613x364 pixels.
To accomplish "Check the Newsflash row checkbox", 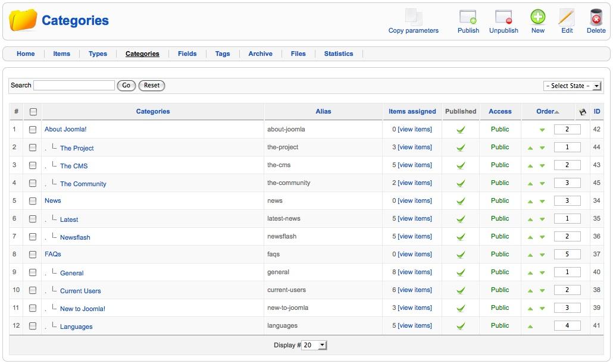I will click(33, 236).
